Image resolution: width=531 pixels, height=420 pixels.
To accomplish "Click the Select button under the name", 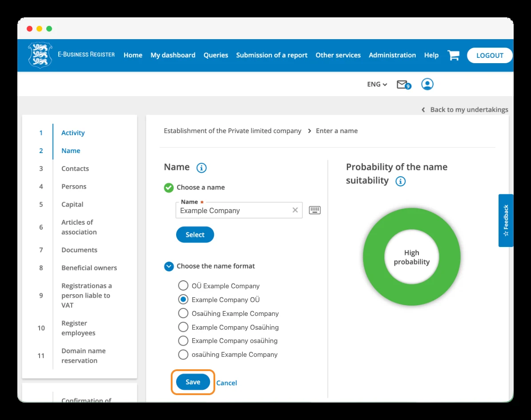I will point(195,235).
